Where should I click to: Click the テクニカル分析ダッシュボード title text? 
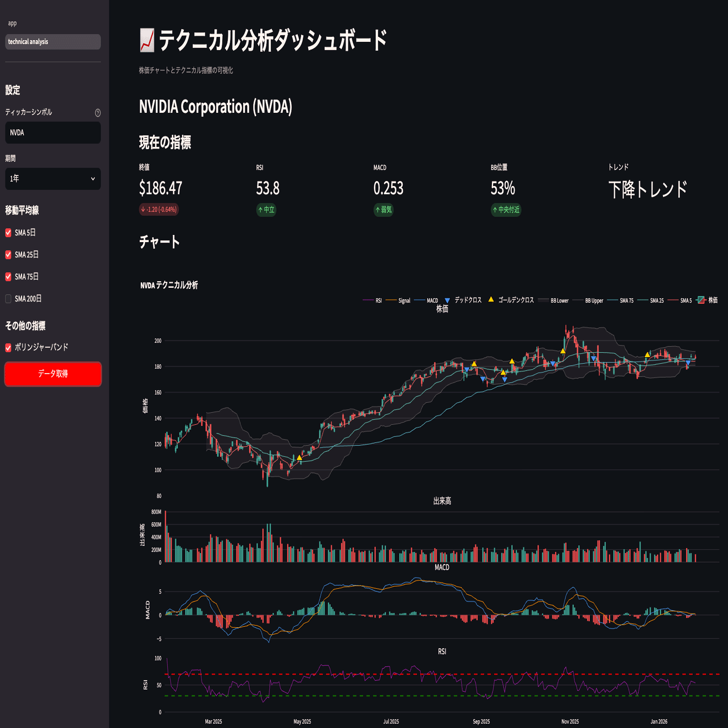coord(273,41)
